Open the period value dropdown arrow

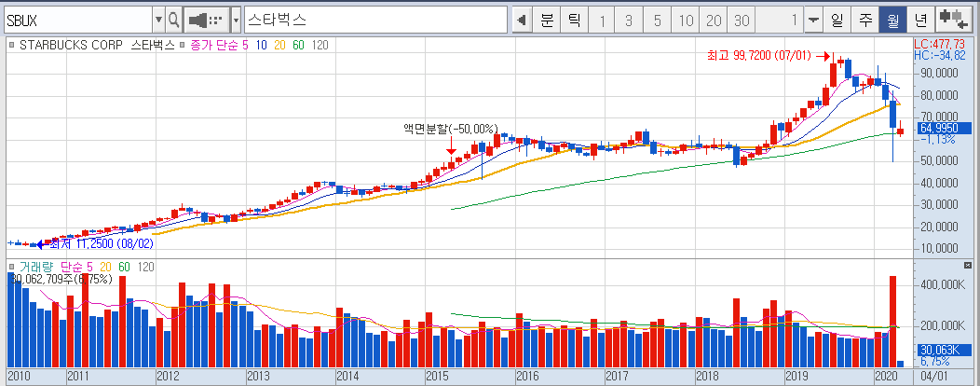coord(812,20)
